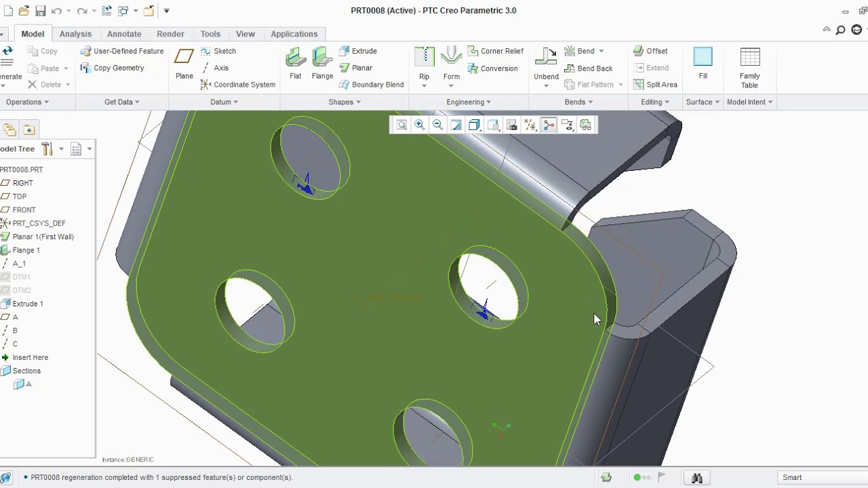868x488 pixels.
Task: Apply Corner Relief
Action: [x=496, y=51]
